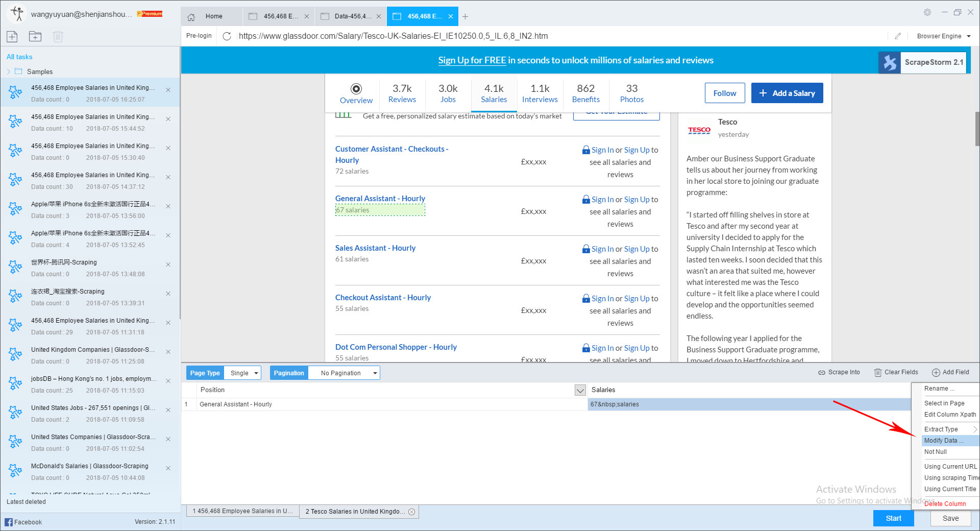Click the pencil edit URL icon
980x531 pixels.
(898, 36)
